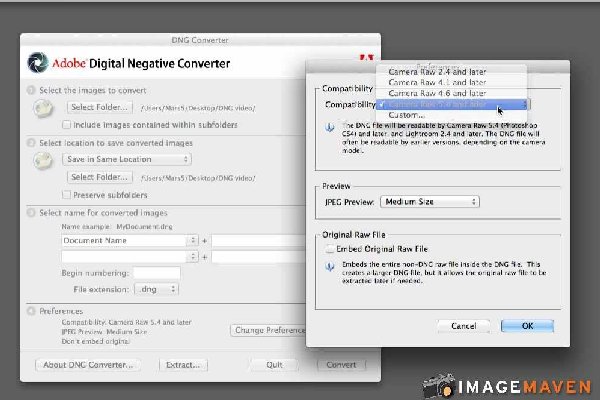
Task: Click the folder icon beside source Select Folder
Action: [x=43, y=108]
